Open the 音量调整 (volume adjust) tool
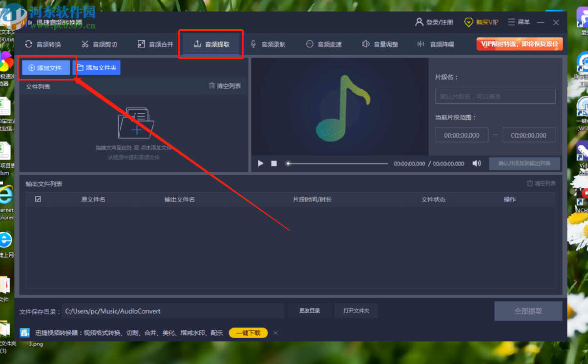The height and width of the screenshot is (364, 588). [380, 44]
